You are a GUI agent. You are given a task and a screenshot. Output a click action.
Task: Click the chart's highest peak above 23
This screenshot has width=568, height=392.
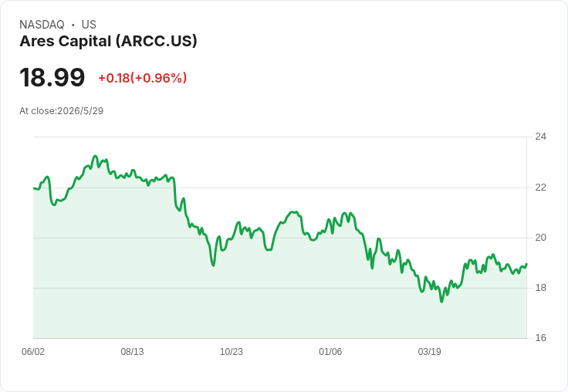click(95, 156)
